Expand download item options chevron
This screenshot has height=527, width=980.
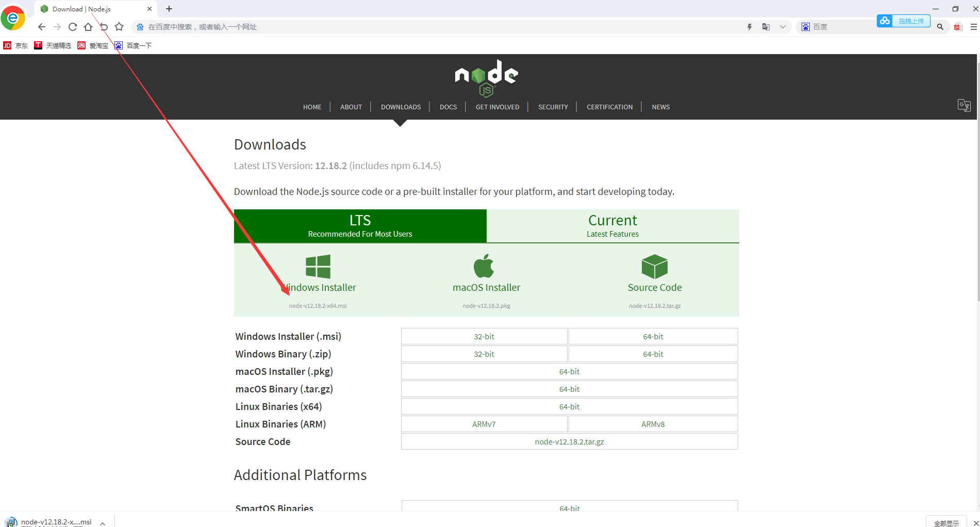click(x=103, y=523)
